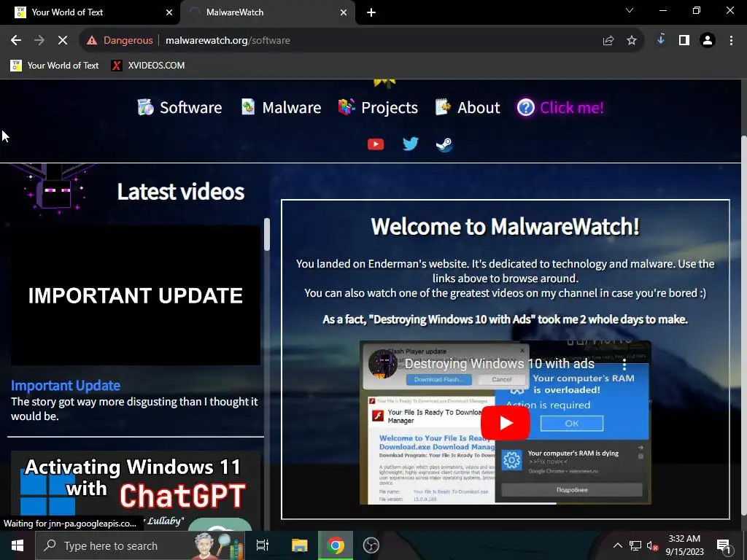
Task: Minimize the Chrome window
Action: click(x=662, y=10)
